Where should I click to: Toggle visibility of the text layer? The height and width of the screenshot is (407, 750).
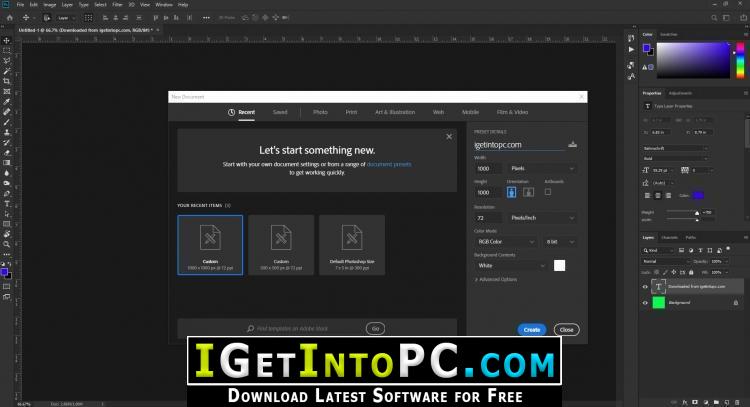645,287
